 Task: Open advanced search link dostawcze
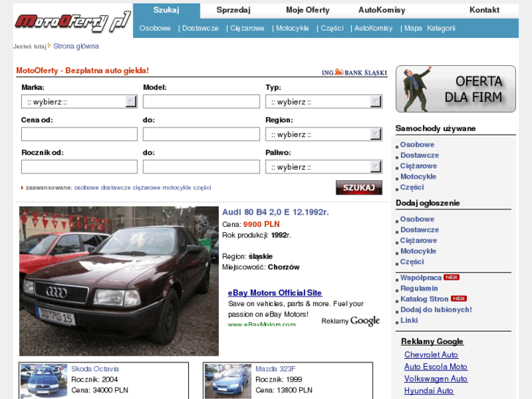coord(116,187)
